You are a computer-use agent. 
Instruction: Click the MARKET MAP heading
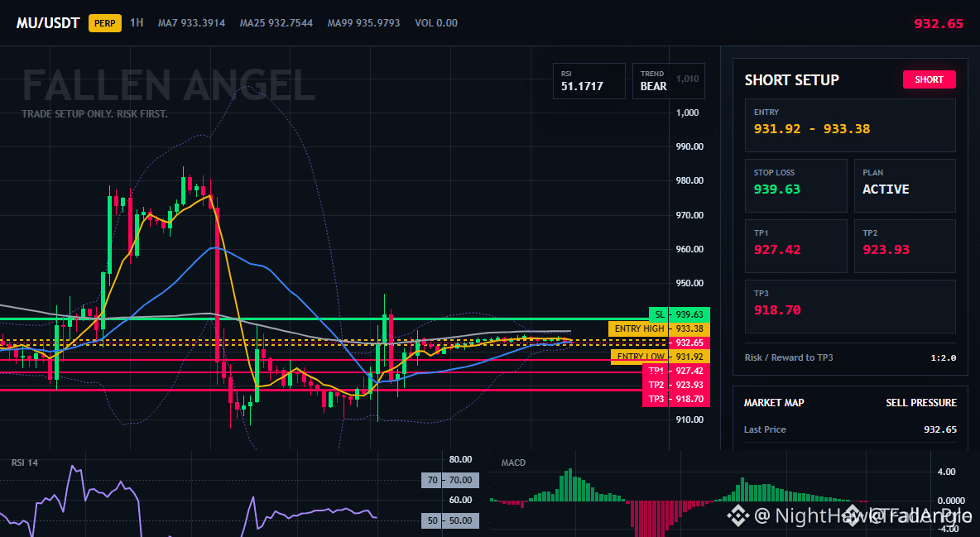click(x=774, y=403)
